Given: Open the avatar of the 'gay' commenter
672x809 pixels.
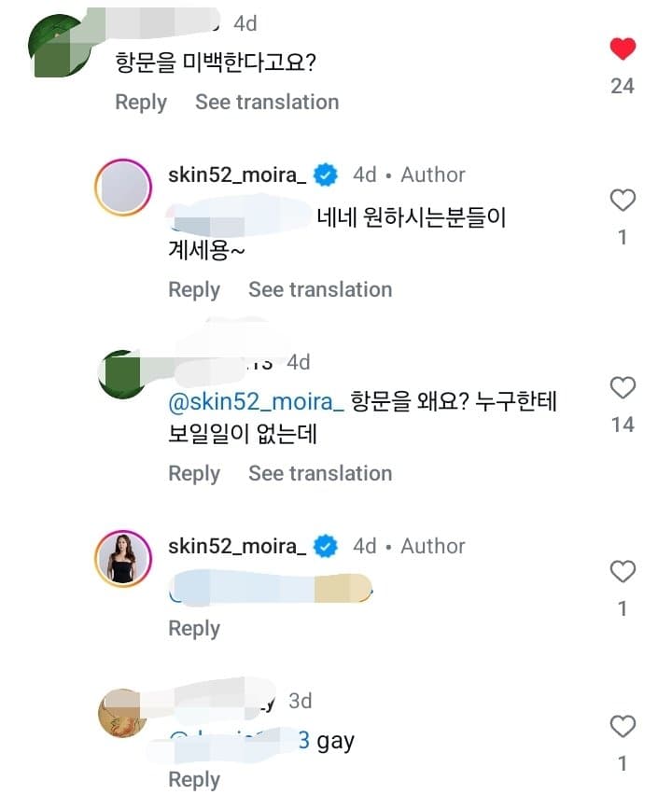Looking at the screenshot, I should tap(123, 714).
